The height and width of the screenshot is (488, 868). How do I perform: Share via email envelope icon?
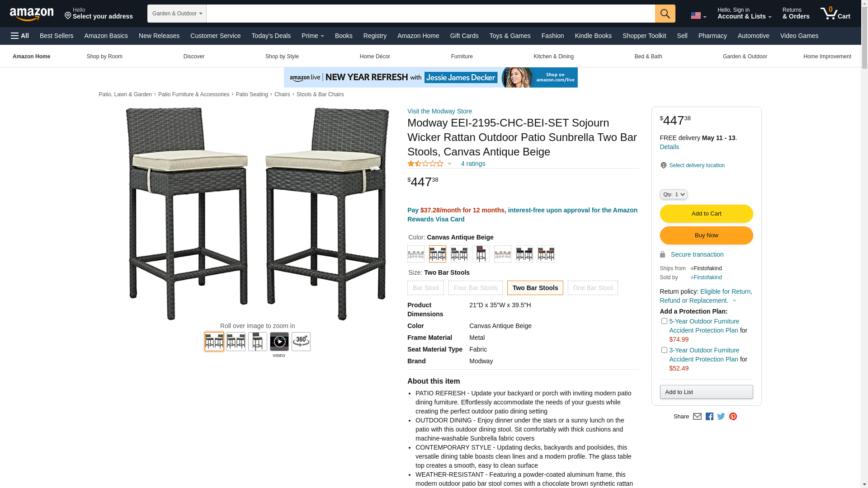coord(697,417)
